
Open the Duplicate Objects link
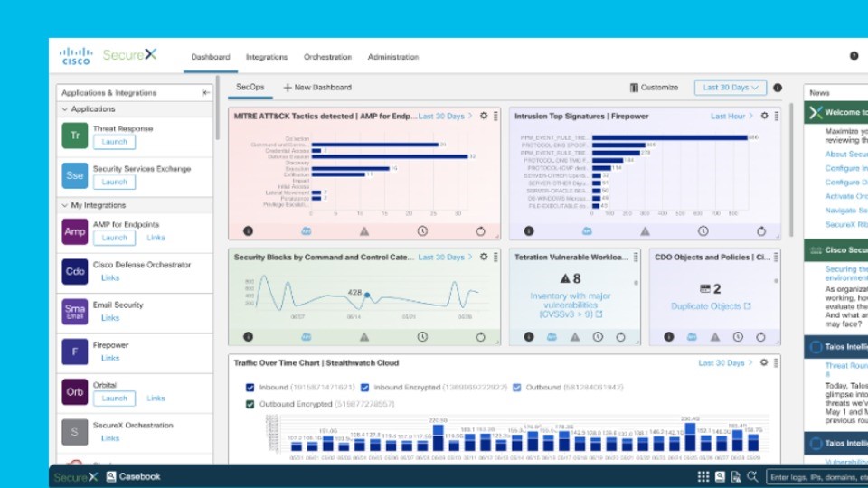711,306
